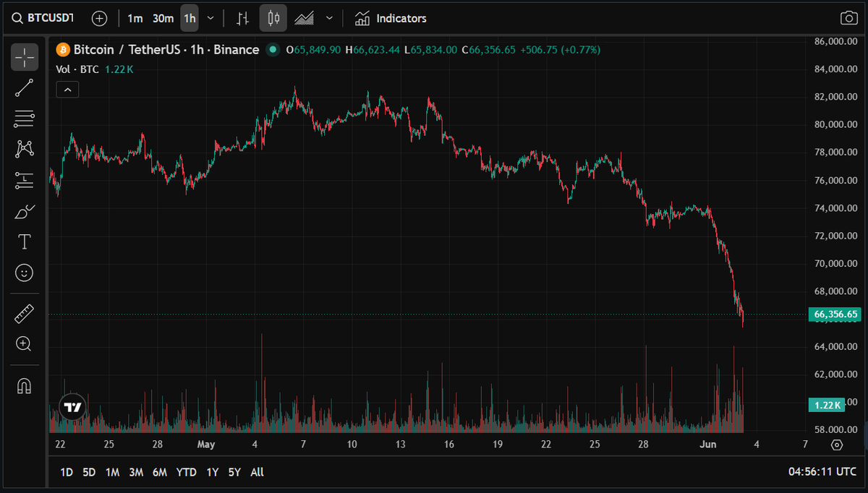
Task: Expand the timeframe interval dropdown
Action: 210,18
